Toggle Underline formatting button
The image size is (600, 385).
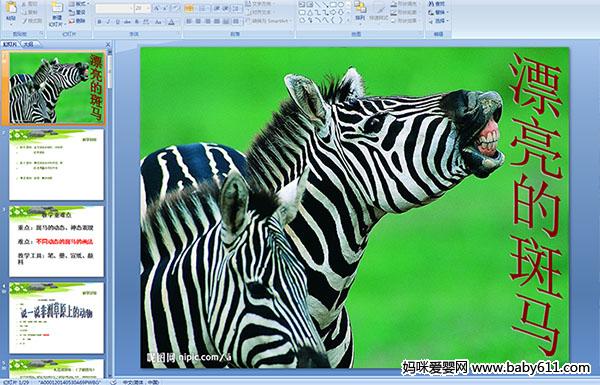tap(117, 22)
